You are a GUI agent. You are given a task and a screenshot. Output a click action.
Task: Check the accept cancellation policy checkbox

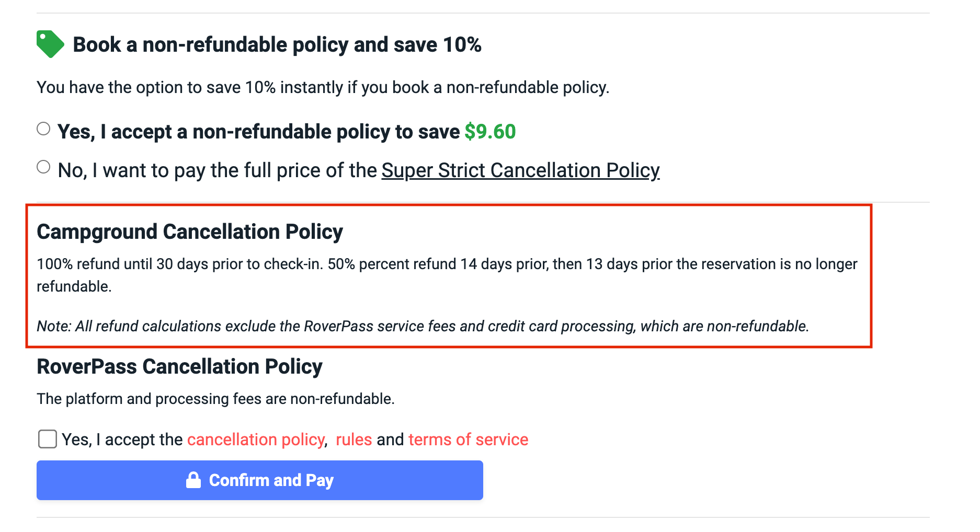pos(48,439)
